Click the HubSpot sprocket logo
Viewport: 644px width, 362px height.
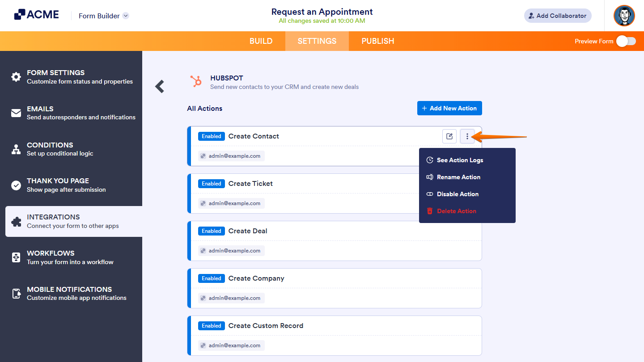[196, 82]
